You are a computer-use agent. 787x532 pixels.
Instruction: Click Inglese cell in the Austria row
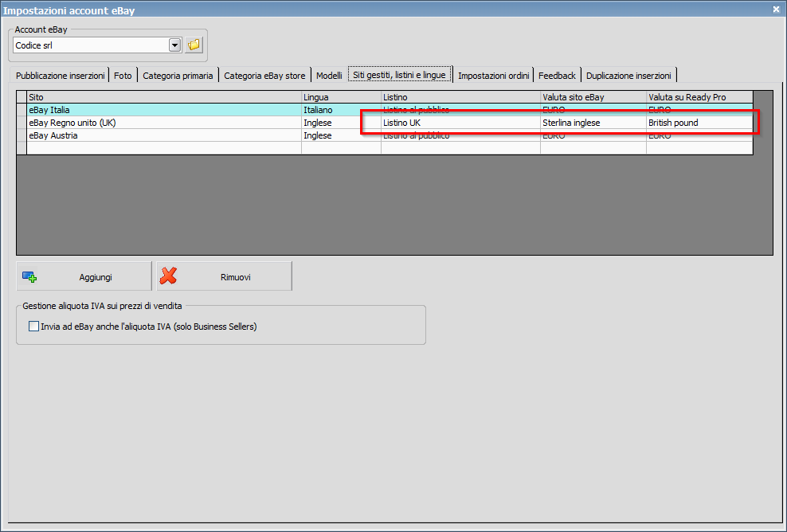point(341,135)
